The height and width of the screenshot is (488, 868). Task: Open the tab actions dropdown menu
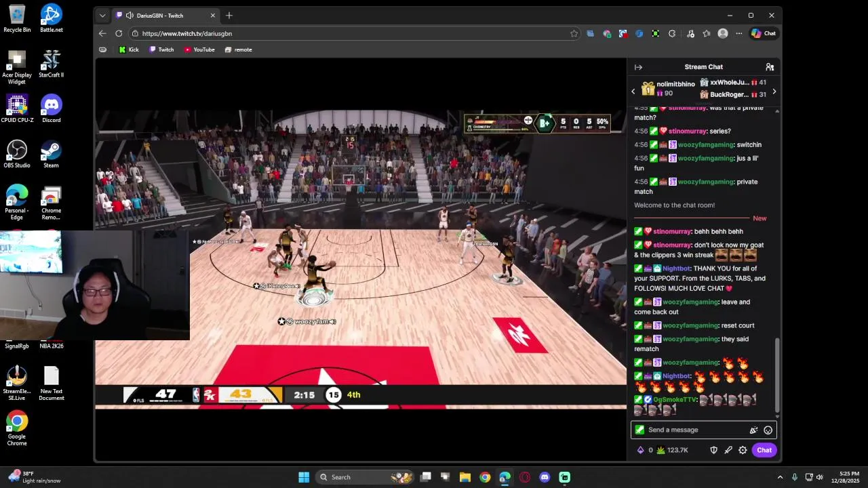102,15
